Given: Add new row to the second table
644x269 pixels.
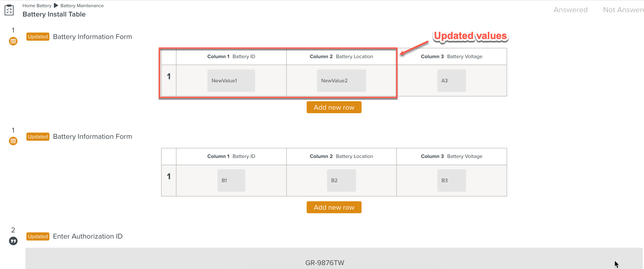Looking at the screenshot, I should point(334,207).
